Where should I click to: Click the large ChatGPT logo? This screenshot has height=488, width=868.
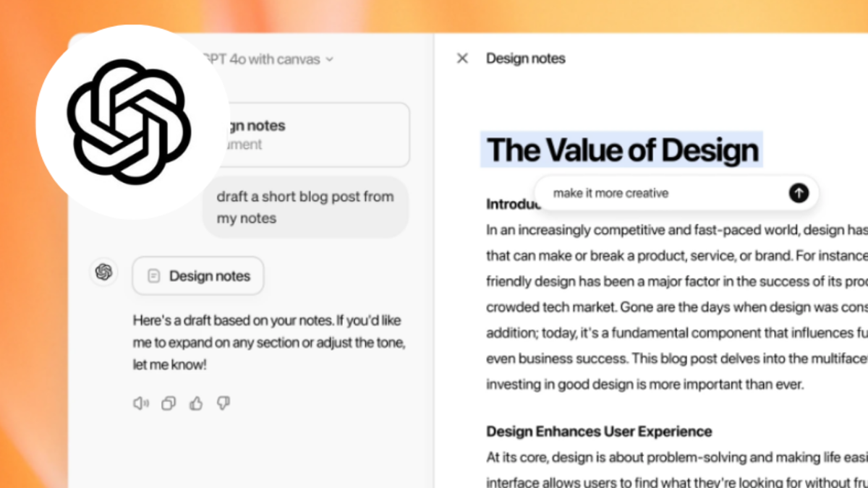[129, 121]
